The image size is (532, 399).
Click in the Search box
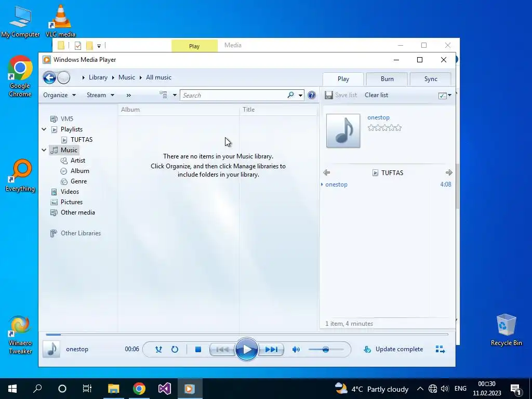tap(234, 96)
